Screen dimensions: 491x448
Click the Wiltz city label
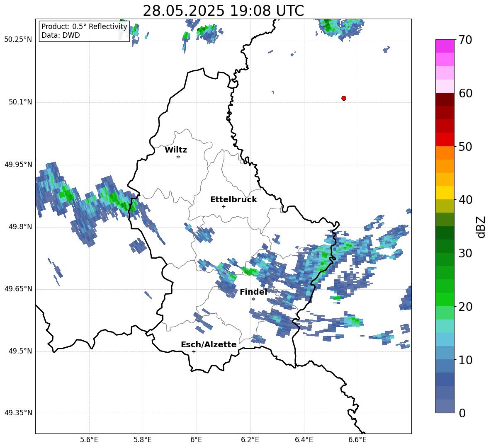pos(176,150)
